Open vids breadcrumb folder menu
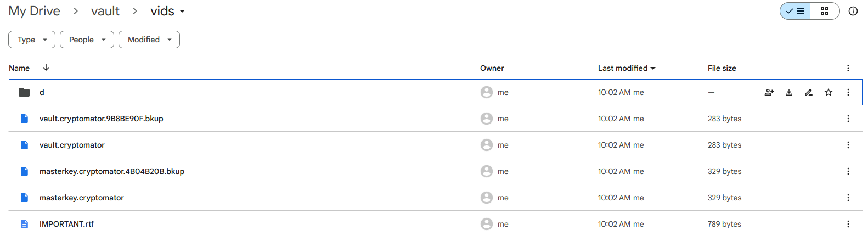The width and height of the screenshot is (868, 241). click(x=168, y=11)
